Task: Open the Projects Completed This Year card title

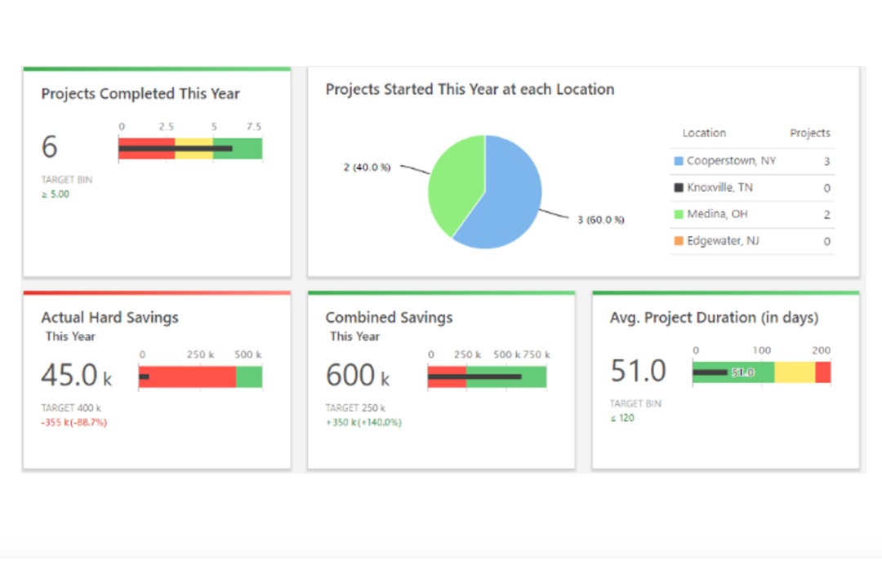Action: pyautogui.click(x=140, y=94)
